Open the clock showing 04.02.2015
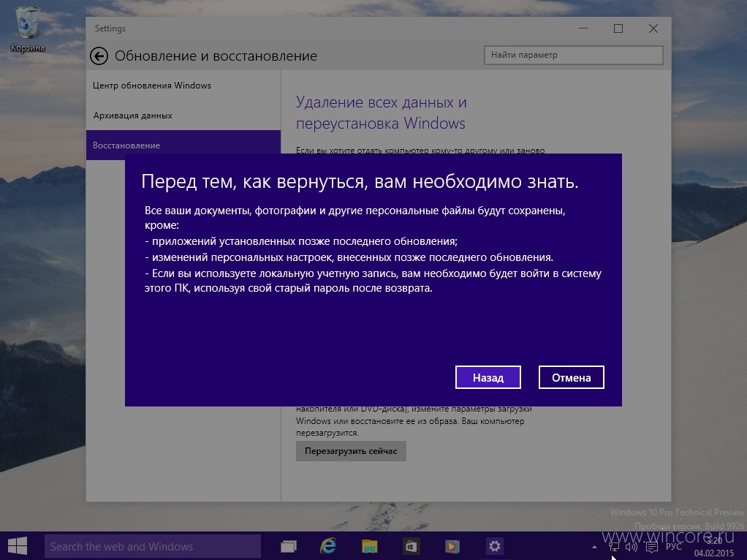 [713, 547]
